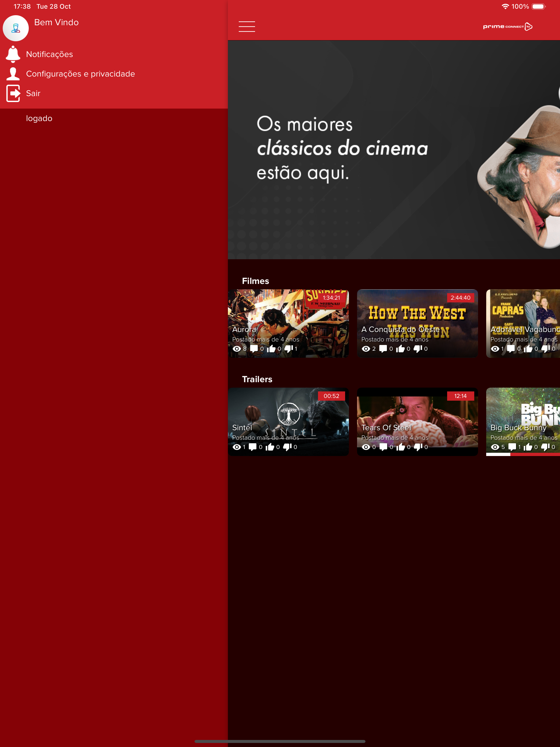
Task: Open the Tears Of Steel thumbnail
Action: (x=417, y=422)
